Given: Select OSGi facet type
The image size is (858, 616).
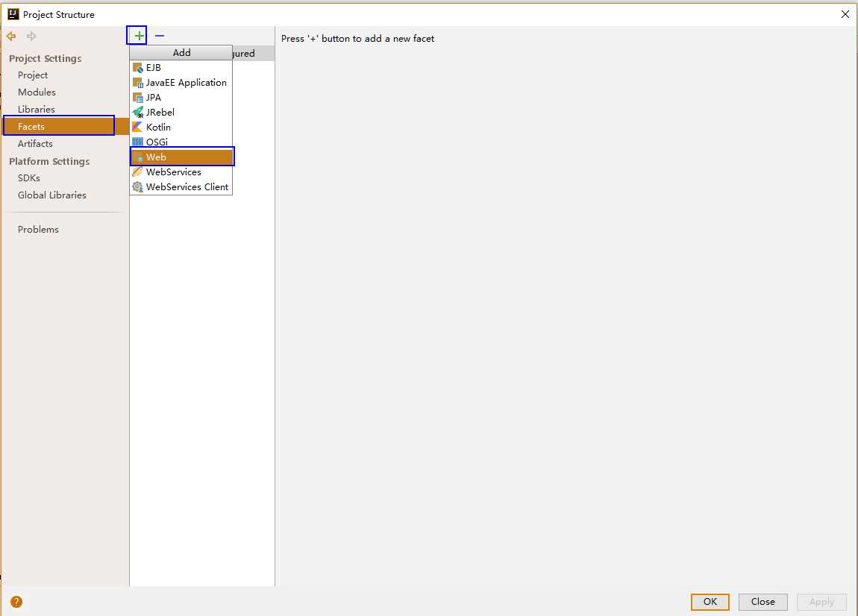Looking at the screenshot, I should 181,142.
